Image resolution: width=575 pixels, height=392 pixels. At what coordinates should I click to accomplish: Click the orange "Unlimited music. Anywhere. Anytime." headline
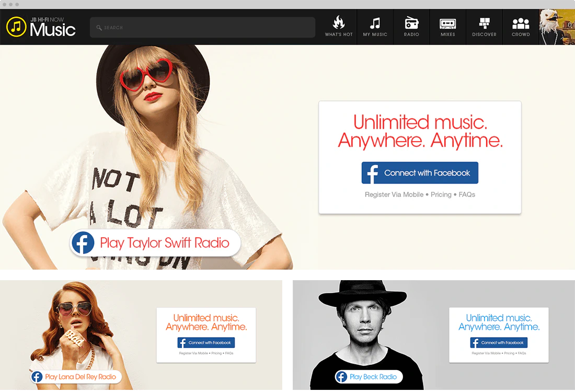click(206, 322)
